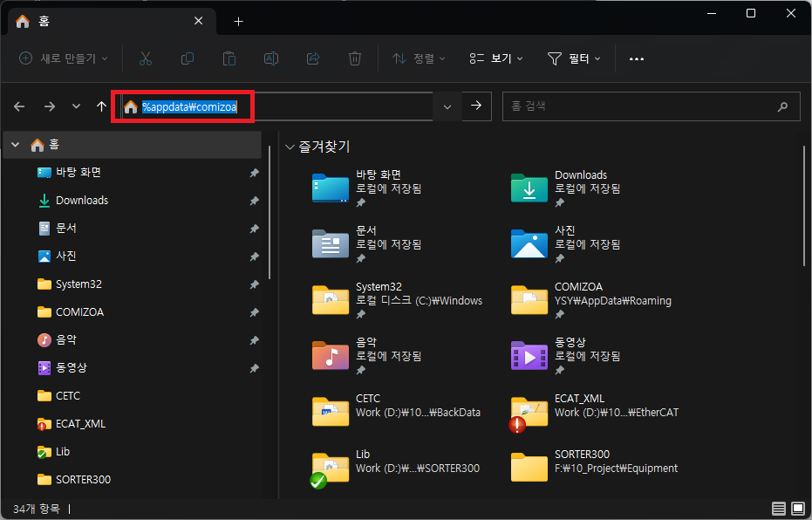Go up one folder level arrow

click(x=101, y=106)
